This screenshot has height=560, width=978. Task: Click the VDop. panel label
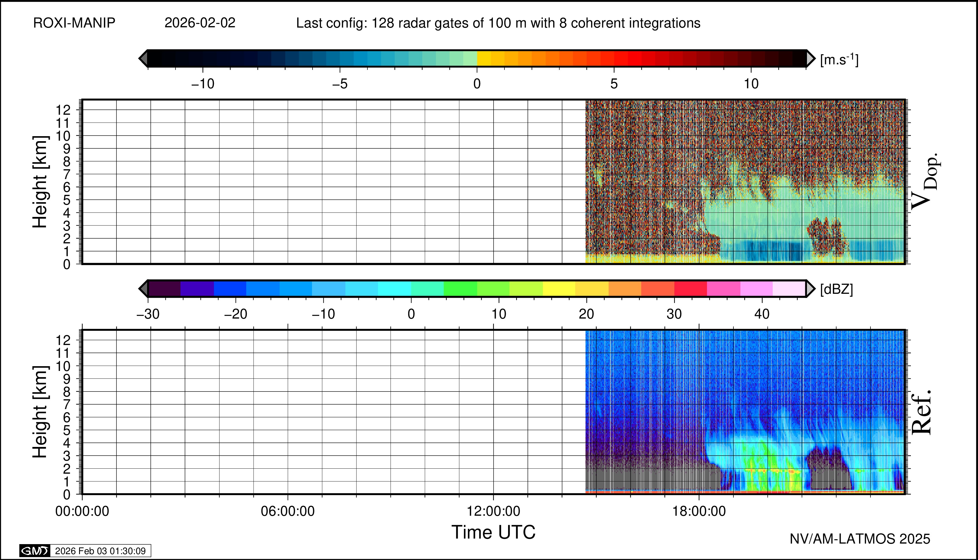(925, 182)
